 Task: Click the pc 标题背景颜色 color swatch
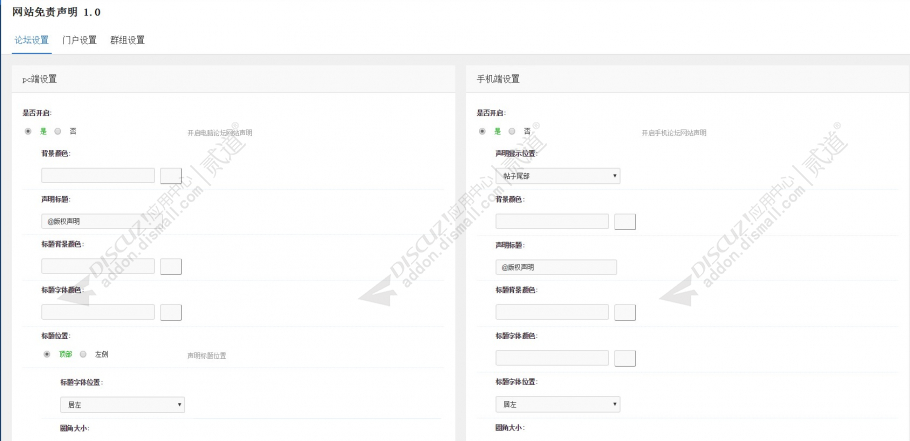pyautogui.click(x=171, y=267)
